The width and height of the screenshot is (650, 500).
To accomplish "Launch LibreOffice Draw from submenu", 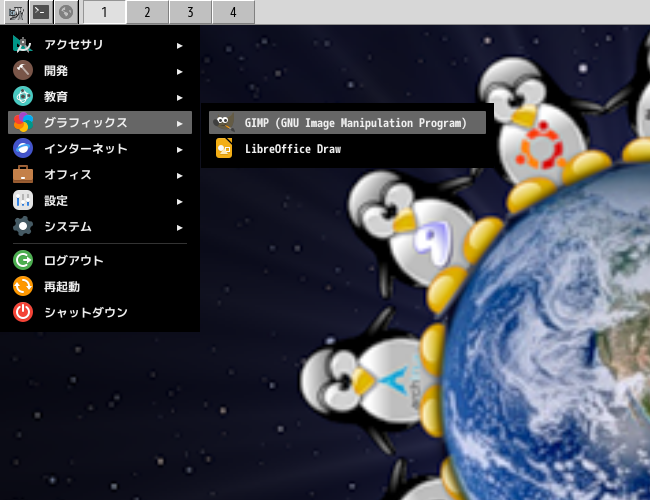I will [347, 148].
